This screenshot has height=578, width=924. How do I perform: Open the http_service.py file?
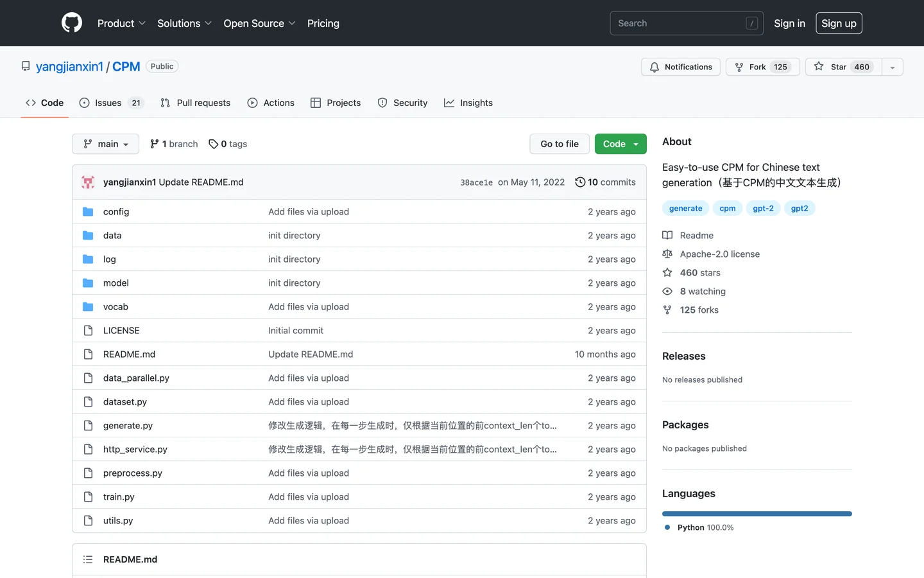click(135, 449)
